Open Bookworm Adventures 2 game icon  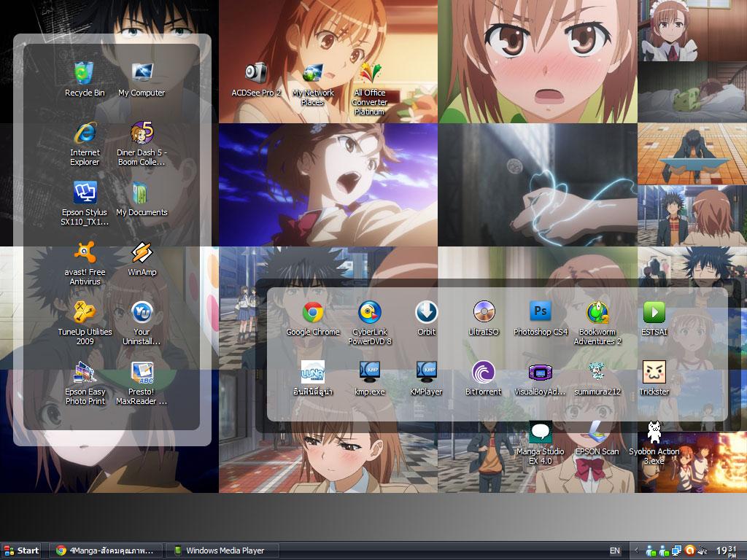597,323
